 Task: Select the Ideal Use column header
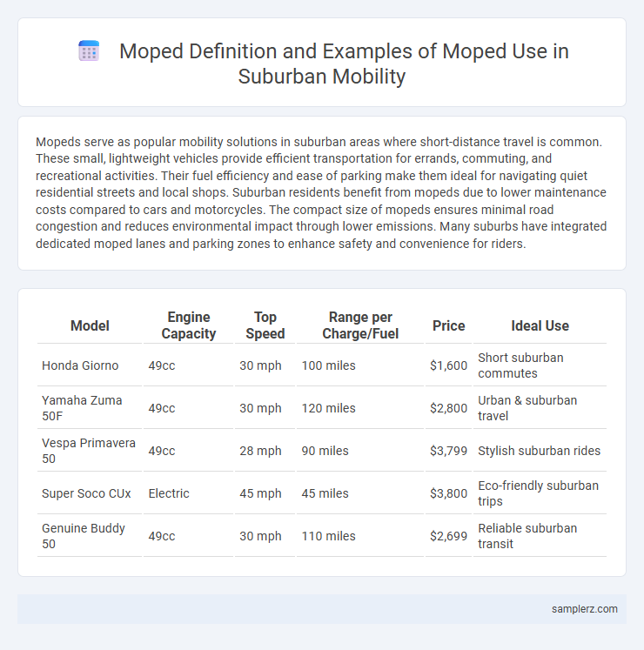pyautogui.click(x=540, y=325)
